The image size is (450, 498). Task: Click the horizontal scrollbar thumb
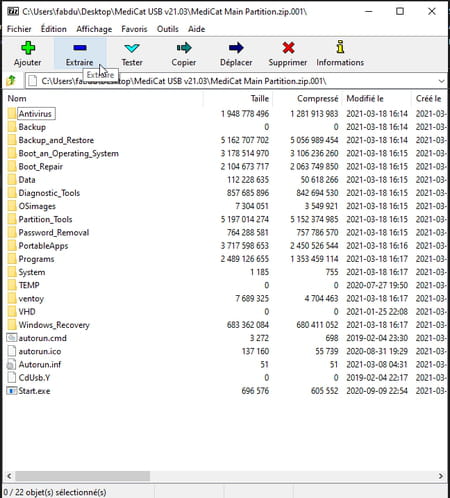tap(83, 476)
